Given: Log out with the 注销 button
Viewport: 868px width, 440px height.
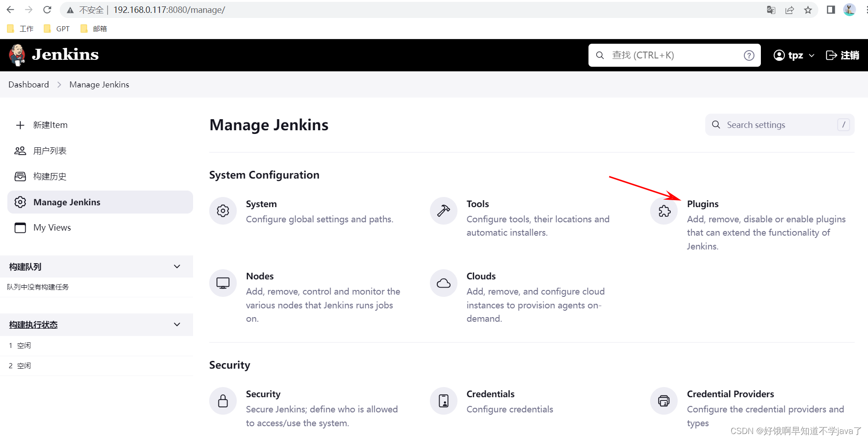Looking at the screenshot, I should (842, 55).
